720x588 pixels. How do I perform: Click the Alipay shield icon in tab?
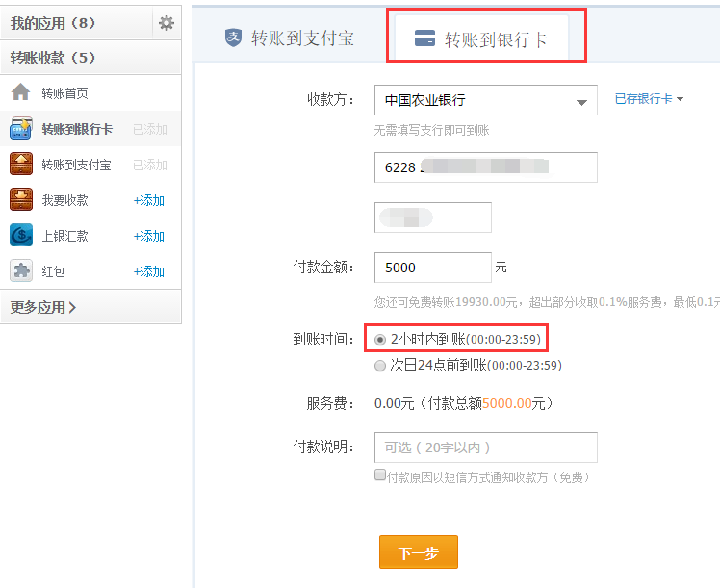233,38
